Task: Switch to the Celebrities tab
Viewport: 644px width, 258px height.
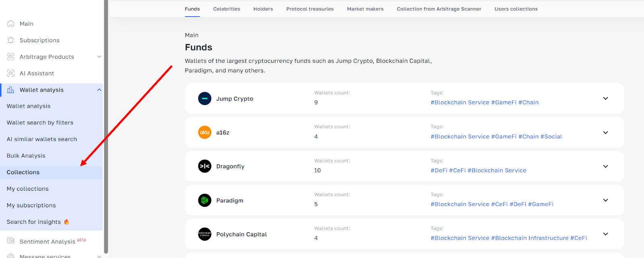Action: (227, 9)
